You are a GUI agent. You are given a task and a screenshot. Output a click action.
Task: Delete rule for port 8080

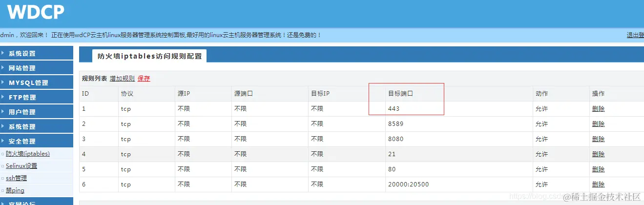click(x=598, y=139)
